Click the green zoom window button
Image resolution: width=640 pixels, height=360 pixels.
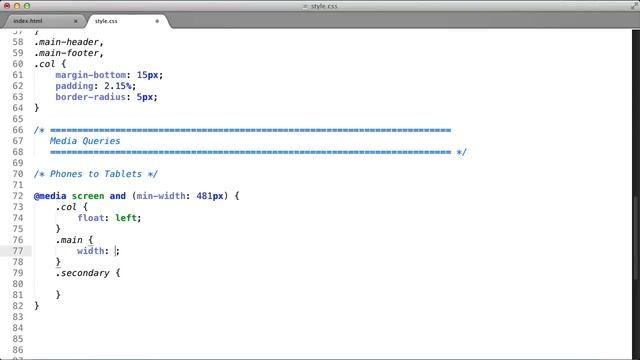coord(27,6)
